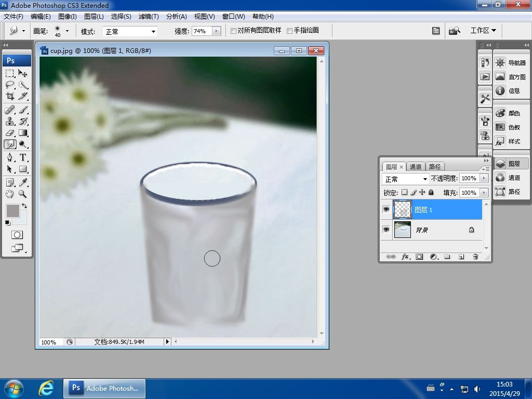Select the Brush tool
This screenshot has height=399, width=532.
pos(23,110)
